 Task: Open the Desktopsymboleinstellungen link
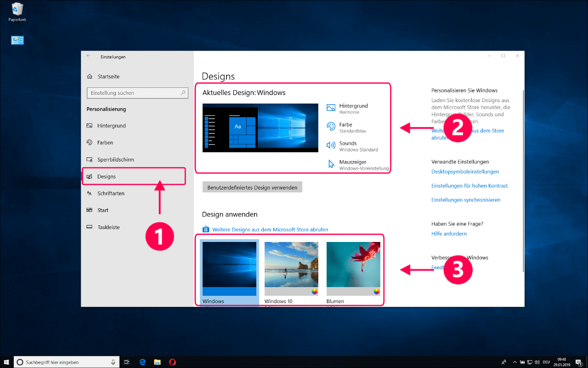(x=465, y=172)
